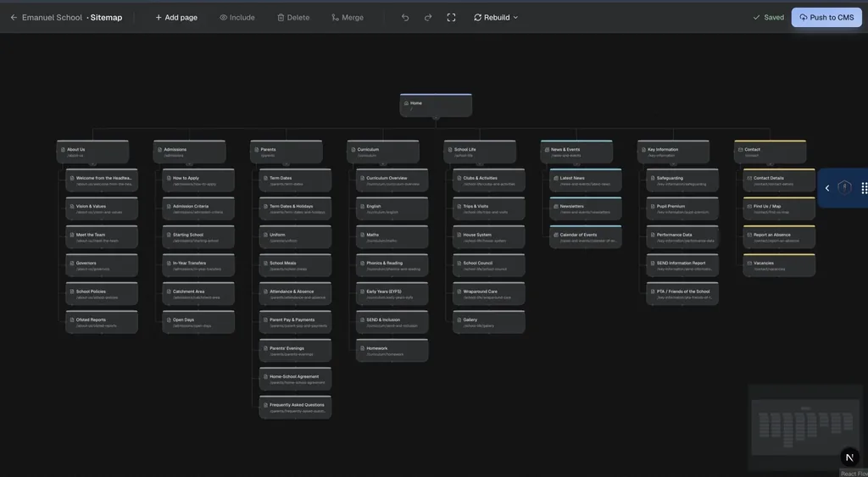Select the Welcome from the Headteacher page
Image resolution: width=868 pixels, height=477 pixels.
click(102, 180)
